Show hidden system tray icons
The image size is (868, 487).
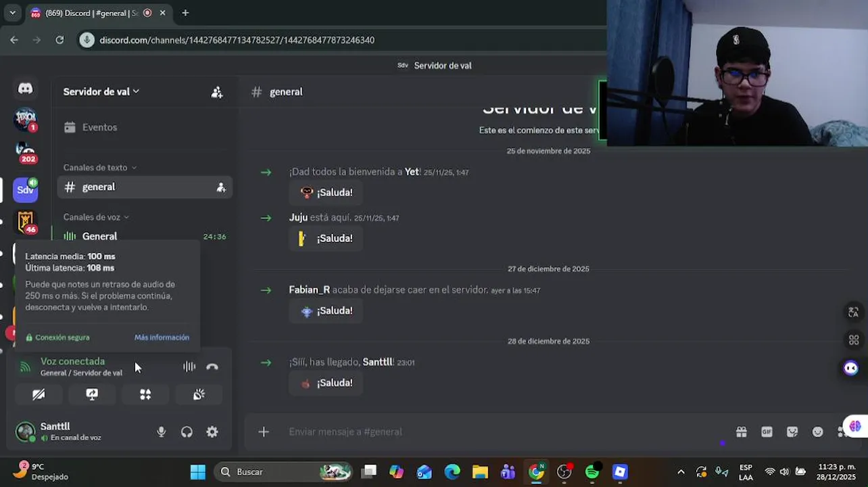(x=681, y=472)
